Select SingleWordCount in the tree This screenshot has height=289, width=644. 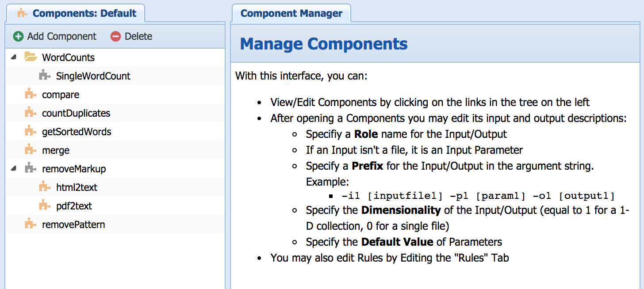point(93,76)
